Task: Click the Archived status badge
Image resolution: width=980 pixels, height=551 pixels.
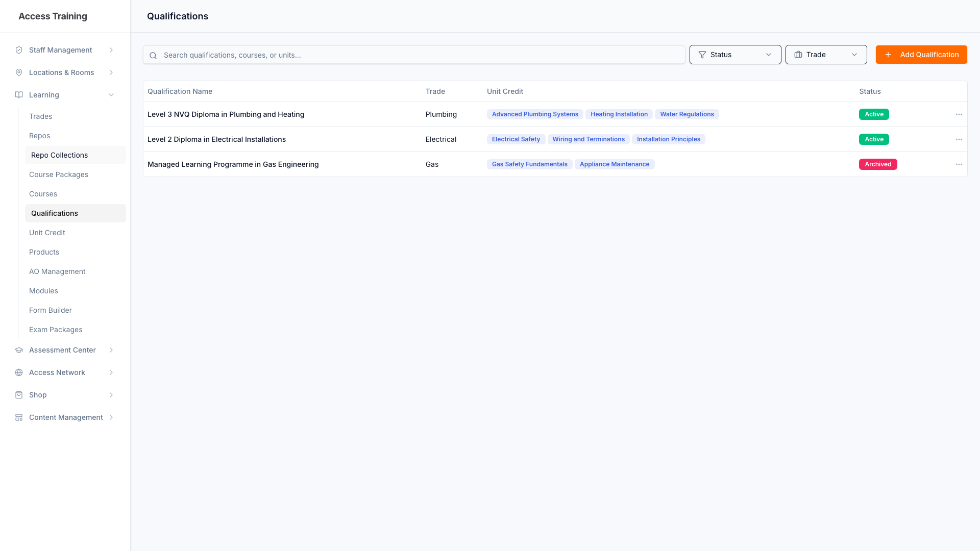Action: pos(878,164)
